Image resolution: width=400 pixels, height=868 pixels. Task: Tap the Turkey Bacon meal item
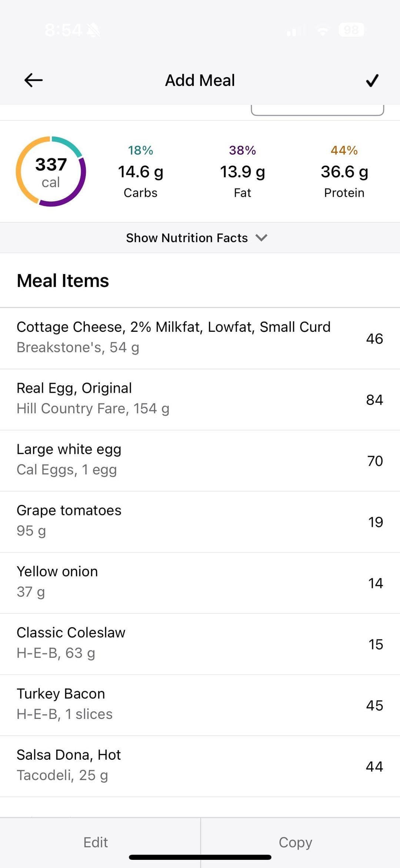pyautogui.click(x=200, y=705)
